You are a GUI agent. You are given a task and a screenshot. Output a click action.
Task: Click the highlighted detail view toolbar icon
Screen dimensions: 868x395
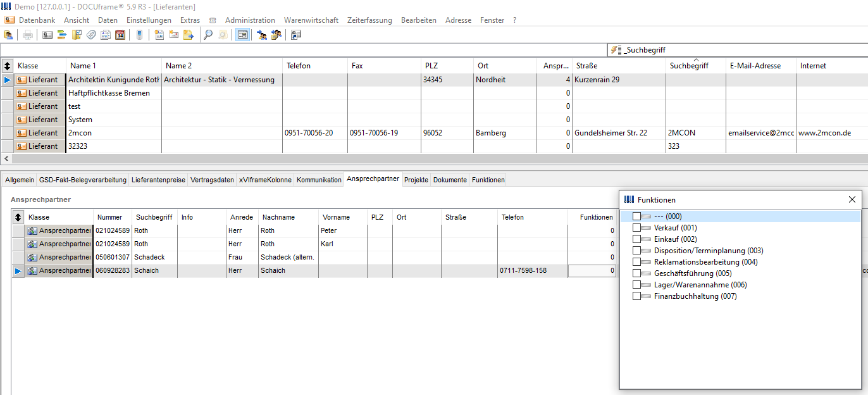[x=242, y=35]
